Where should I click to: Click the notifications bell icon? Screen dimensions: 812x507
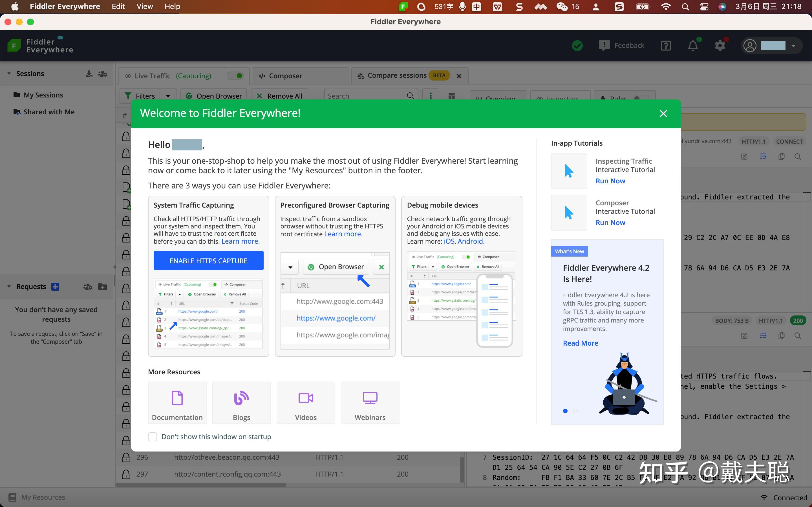click(692, 46)
